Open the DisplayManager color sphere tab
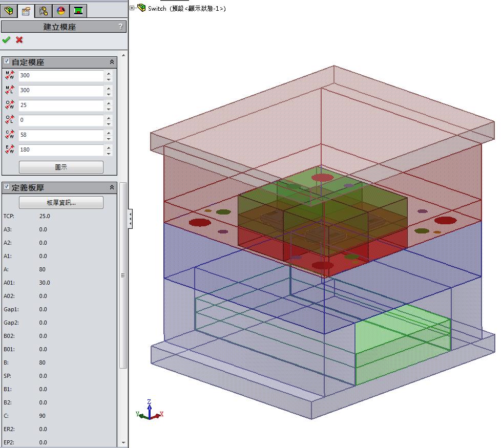 click(61, 10)
